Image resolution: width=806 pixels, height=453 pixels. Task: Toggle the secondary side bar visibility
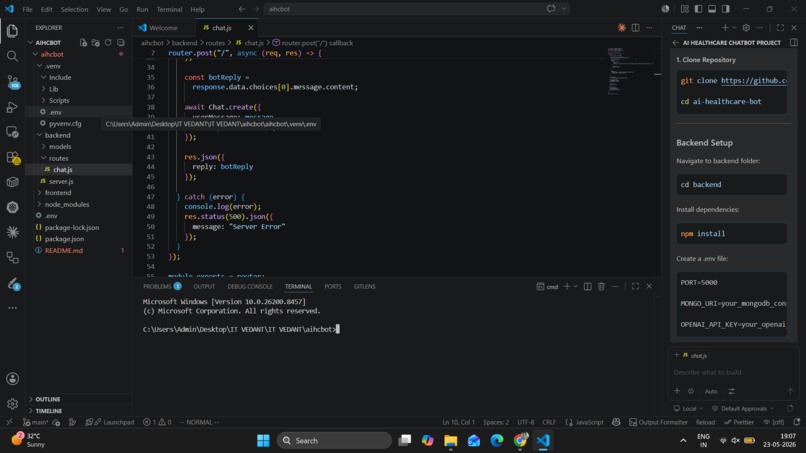pyautogui.click(x=726, y=9)
